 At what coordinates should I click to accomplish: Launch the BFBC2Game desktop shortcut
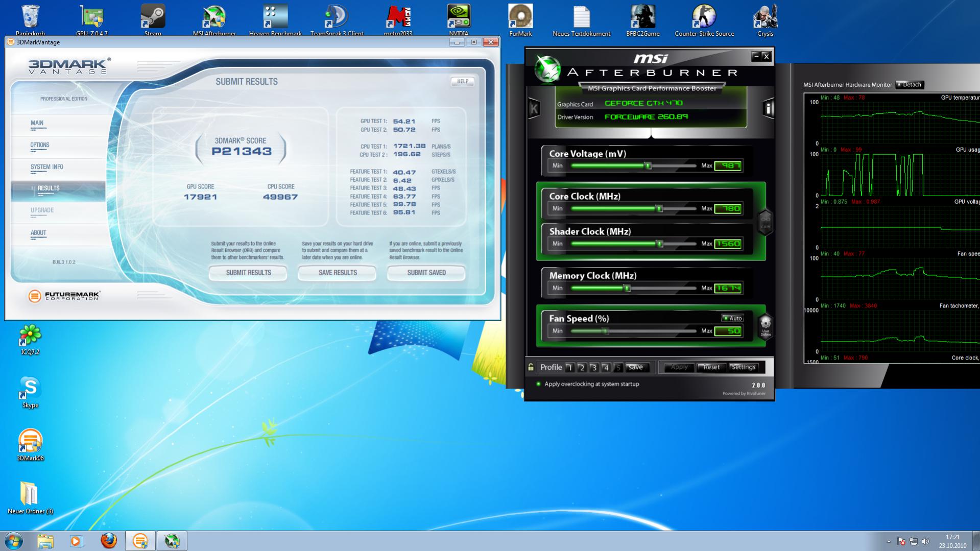642,19
